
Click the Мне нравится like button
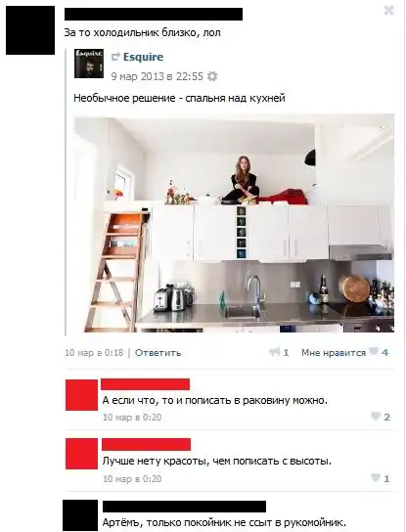(334, 353)
